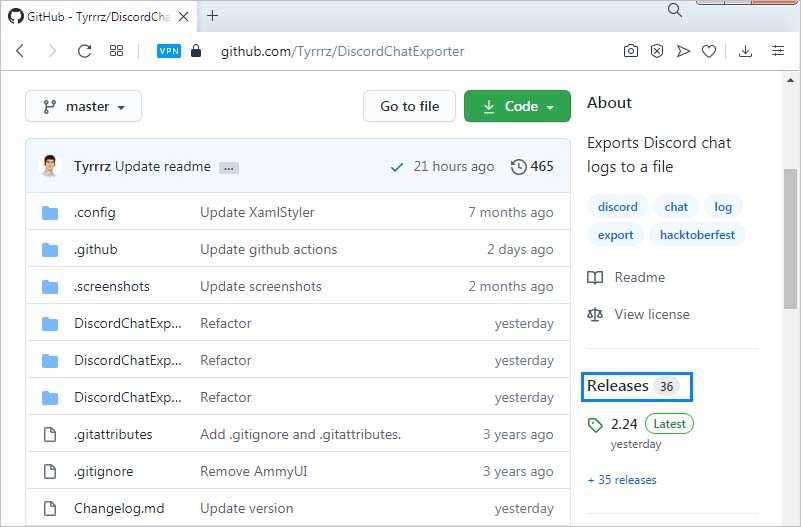Viewport: 801px width, 527px height.
Task: Open the .github folder
Action: coord(95,249)
